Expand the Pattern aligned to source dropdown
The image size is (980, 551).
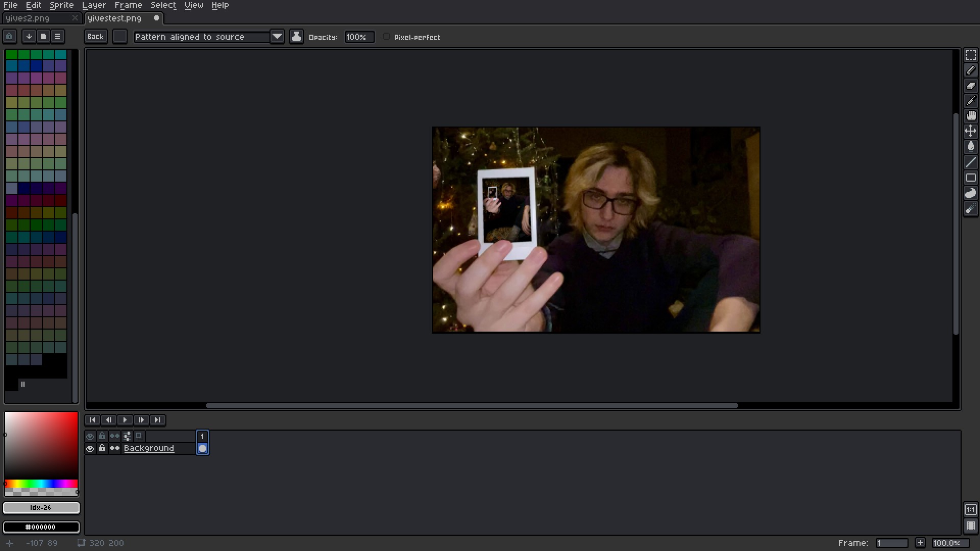tap(277, 36)
